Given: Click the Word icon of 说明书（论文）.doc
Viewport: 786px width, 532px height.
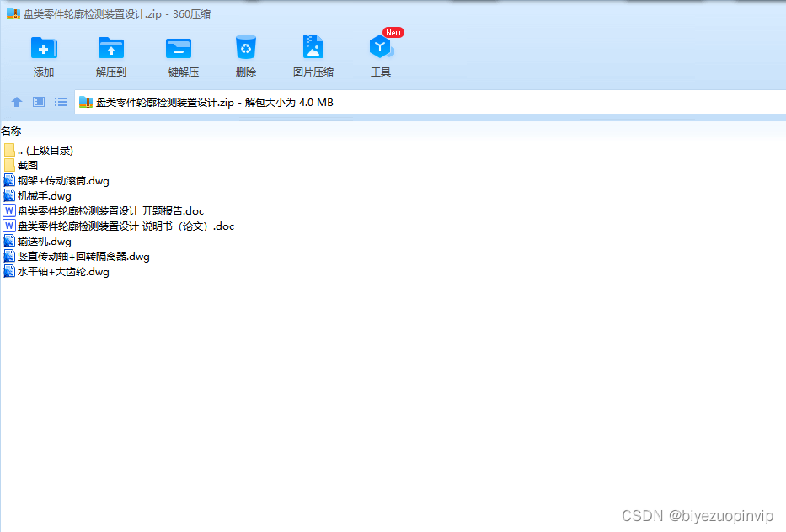Looking at the screenshot, I should (x=9, y=226).
